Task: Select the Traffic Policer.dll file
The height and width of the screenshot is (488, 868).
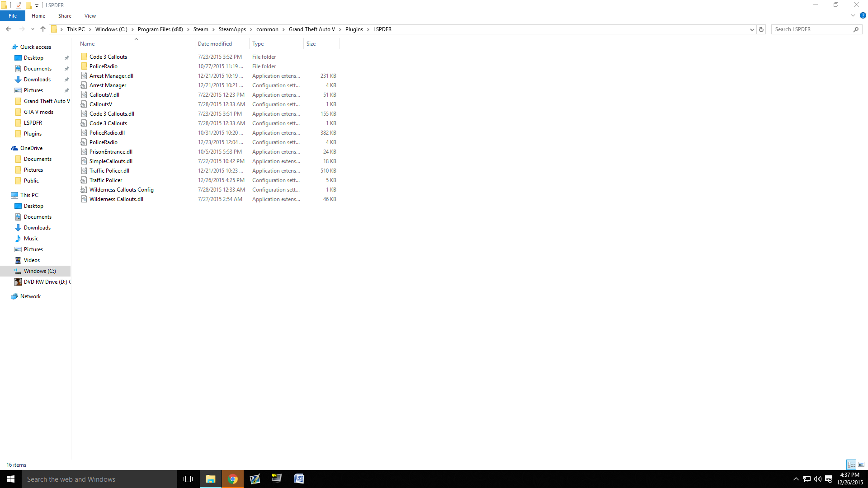Action: click(109, 171)
